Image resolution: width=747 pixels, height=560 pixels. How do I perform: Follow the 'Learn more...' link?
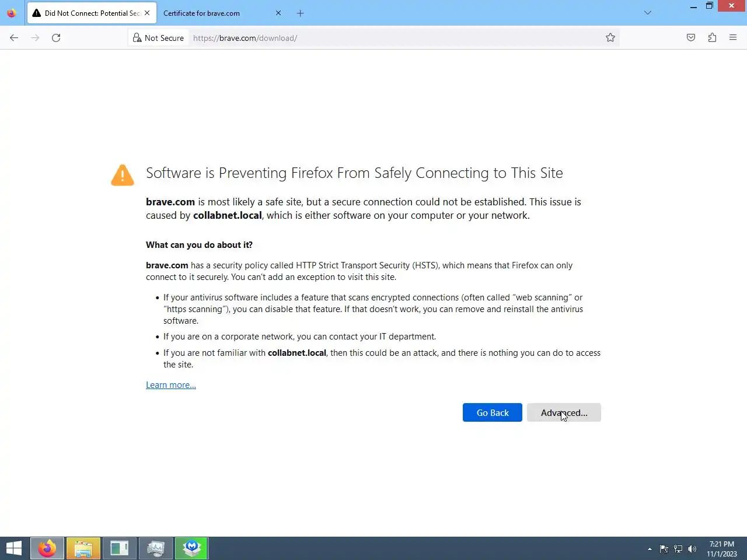click(171, 385)
